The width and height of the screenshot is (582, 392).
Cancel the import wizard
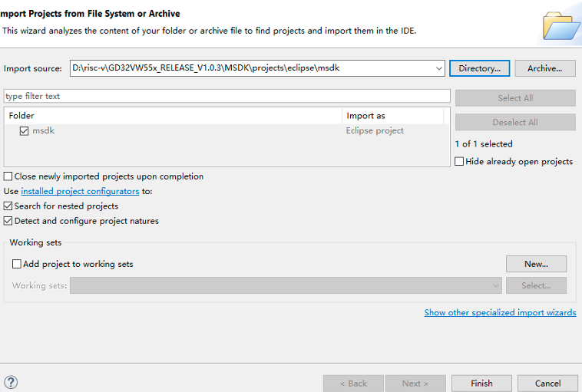pos(547,383)
